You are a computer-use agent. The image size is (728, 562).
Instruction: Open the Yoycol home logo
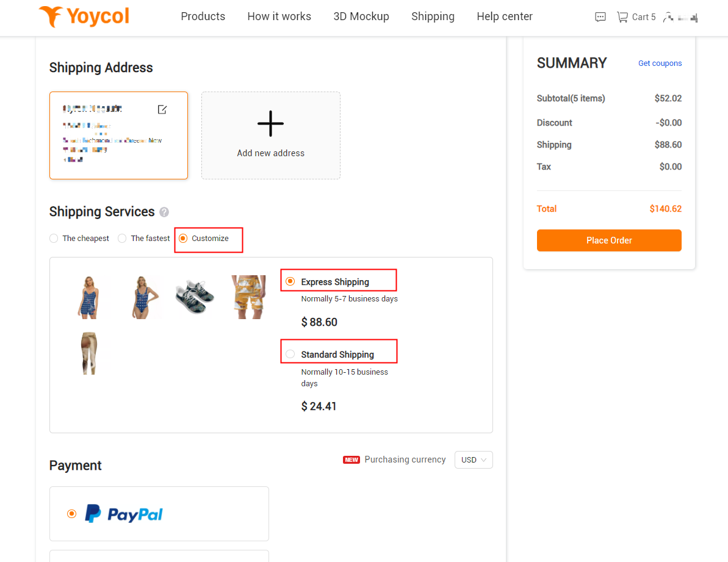pos(84,16)
